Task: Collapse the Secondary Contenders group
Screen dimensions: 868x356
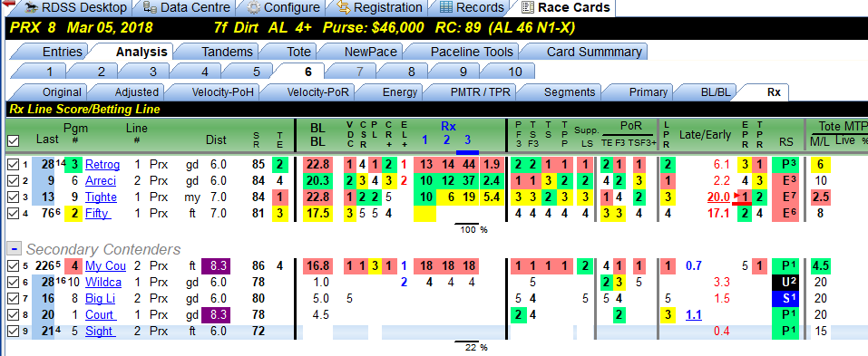Action: click(x=14, y=248)
